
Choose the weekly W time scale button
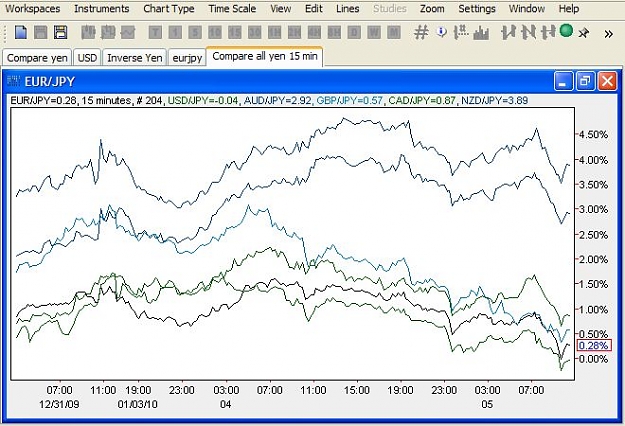click(x=374, y=32)
